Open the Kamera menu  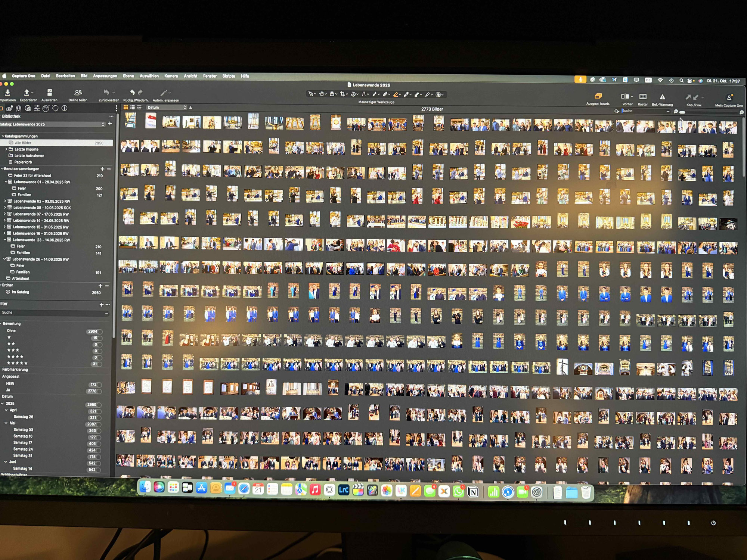(x=171, y=76)
